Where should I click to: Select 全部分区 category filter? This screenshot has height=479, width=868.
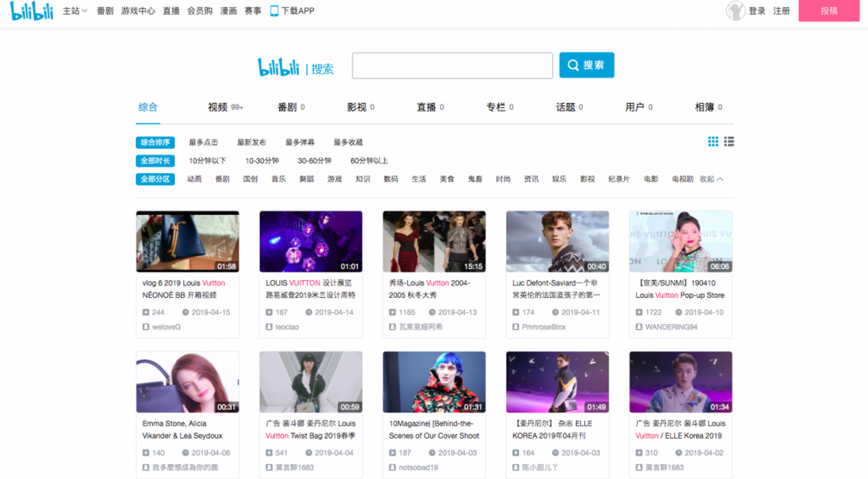[155, 179]
